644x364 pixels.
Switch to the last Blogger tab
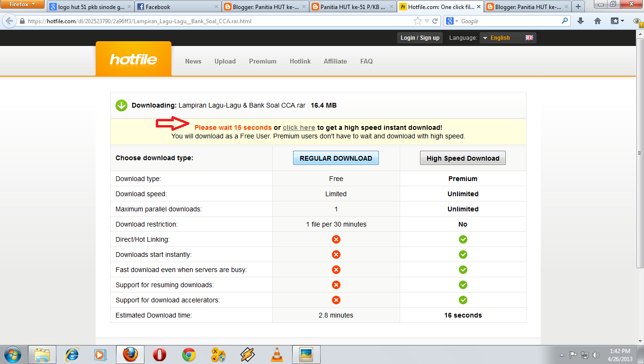(528, 7)
